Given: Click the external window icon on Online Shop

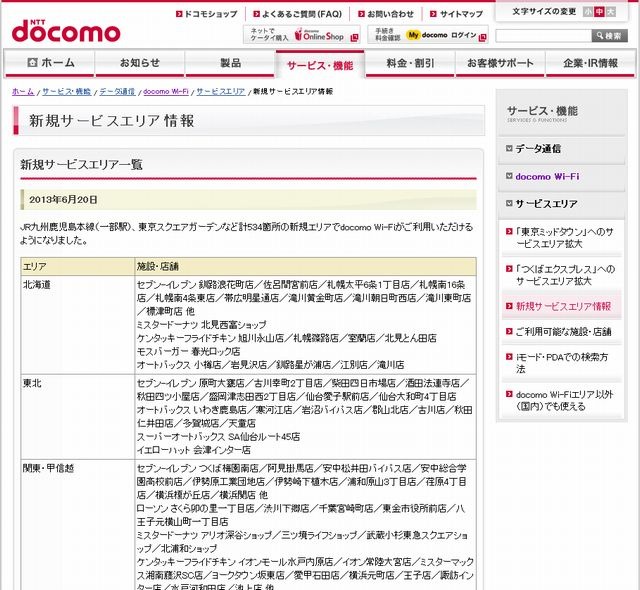Looking at the screenshot, I should 354,38.
